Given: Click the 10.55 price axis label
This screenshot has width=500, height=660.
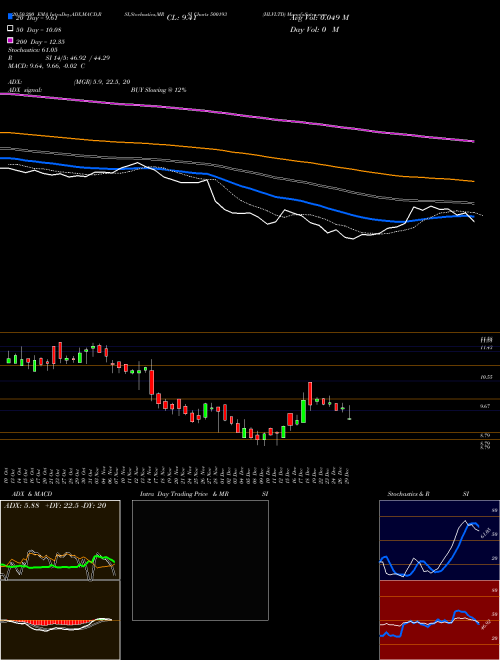Looking at the screenshot, I should [486, 378].
